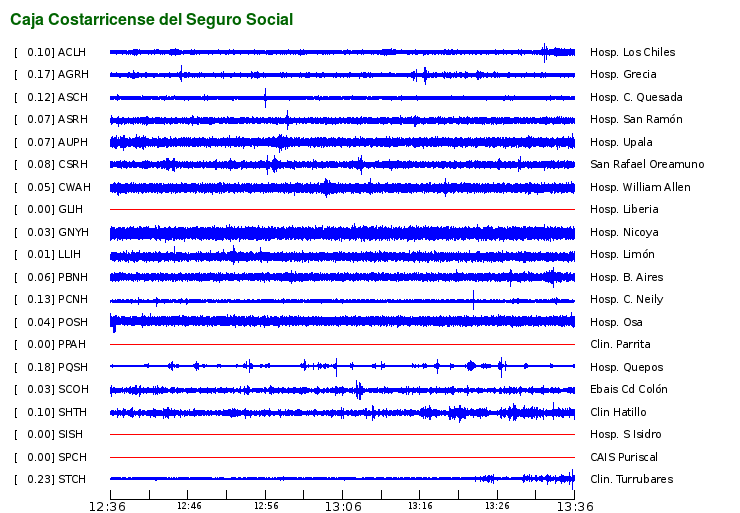Click the 0.23 amplitude value for STCH
Viewport: 740px width, 513px height.
tap(39, 480)
